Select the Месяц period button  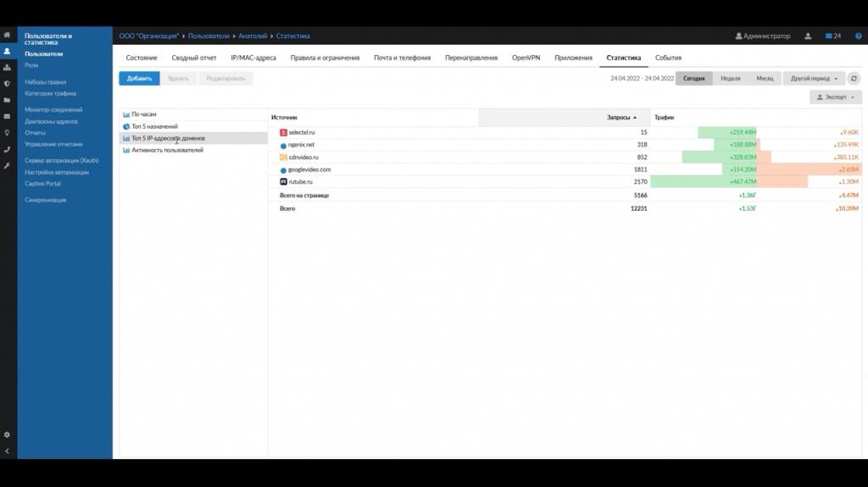(x=765, y=79)
